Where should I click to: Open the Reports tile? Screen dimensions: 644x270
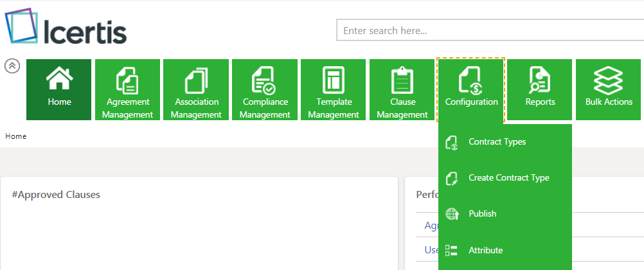(x=540, y=90)
